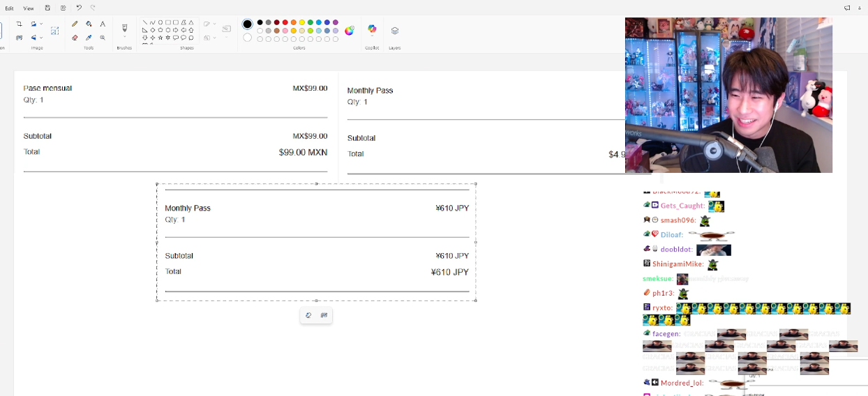868x396 pixels.
Task: Click the Undo arrow
Action: [78, 8]
